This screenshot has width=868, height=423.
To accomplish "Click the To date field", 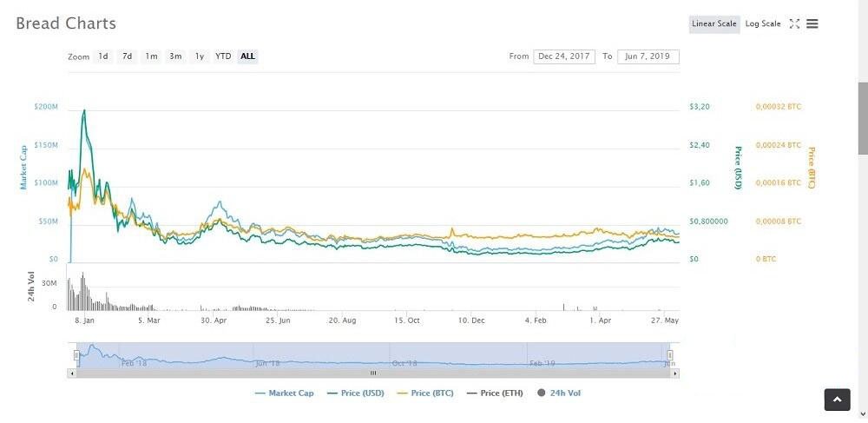I will [648, 56].
